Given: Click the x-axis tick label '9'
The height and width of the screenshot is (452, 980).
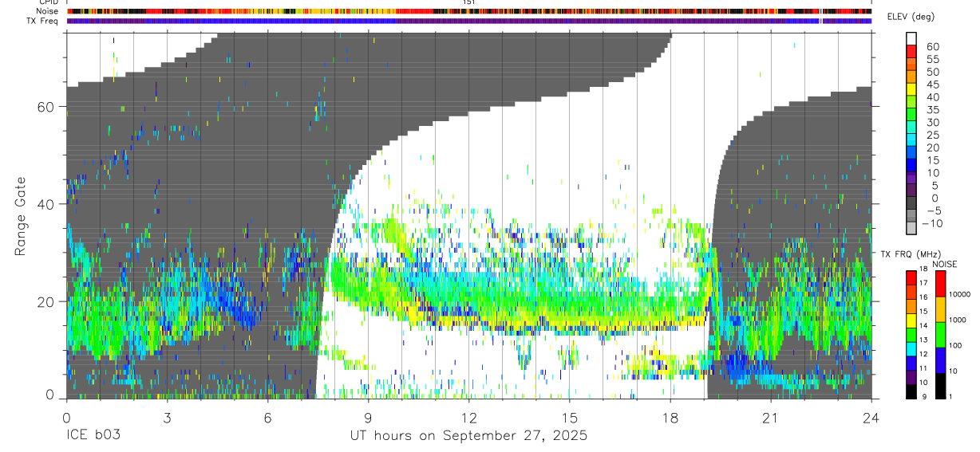Looking at the screenshot, I should [368, 417].
